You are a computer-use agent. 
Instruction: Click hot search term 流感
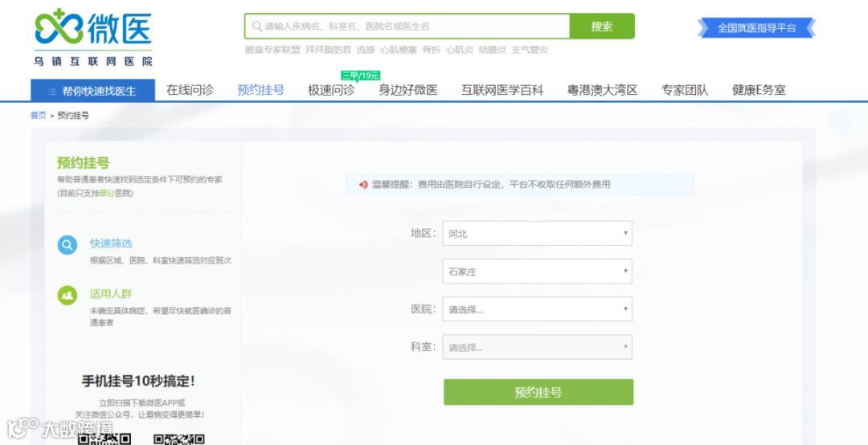(366, 50)
